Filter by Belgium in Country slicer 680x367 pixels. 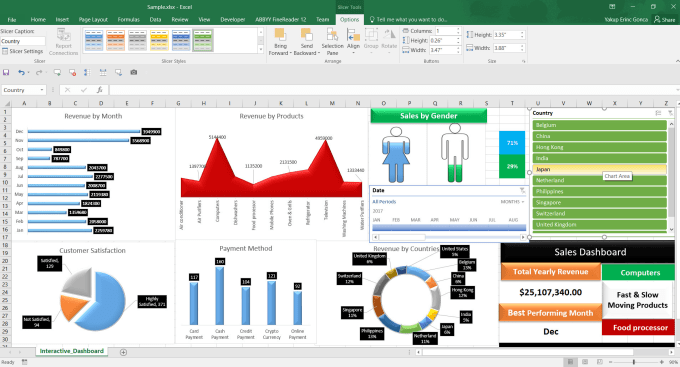pos(599,125)
